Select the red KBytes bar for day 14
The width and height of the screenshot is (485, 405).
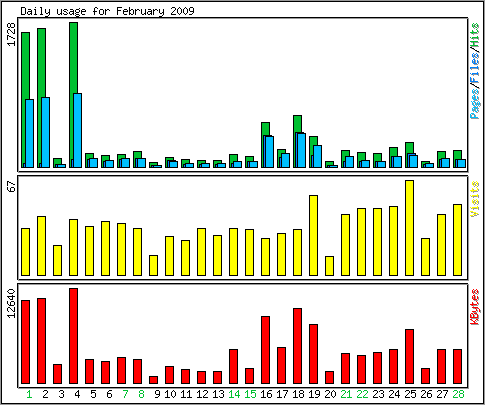click(x=234, y=366)
